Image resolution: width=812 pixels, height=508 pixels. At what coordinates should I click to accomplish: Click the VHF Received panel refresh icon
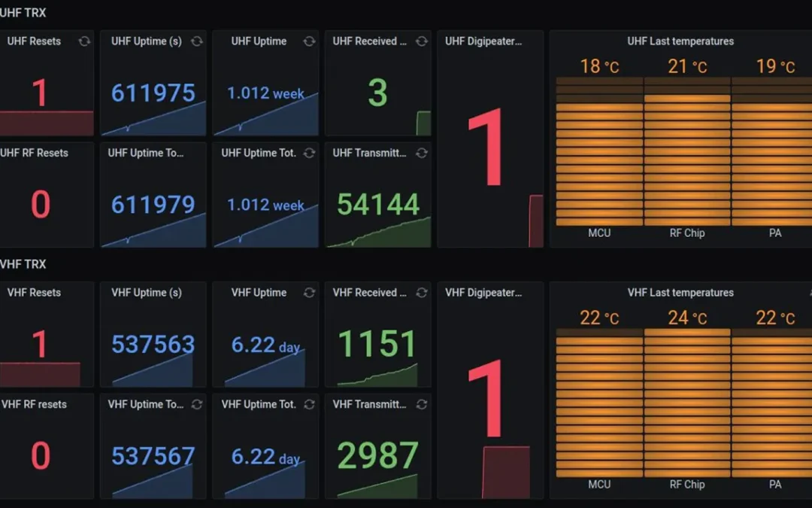[422, 293]
